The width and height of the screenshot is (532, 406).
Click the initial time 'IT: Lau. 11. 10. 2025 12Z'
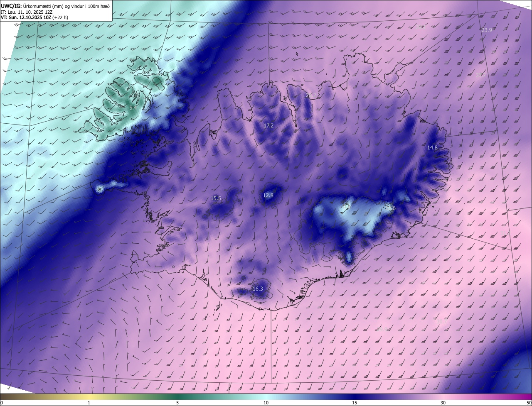pos(27,12)
